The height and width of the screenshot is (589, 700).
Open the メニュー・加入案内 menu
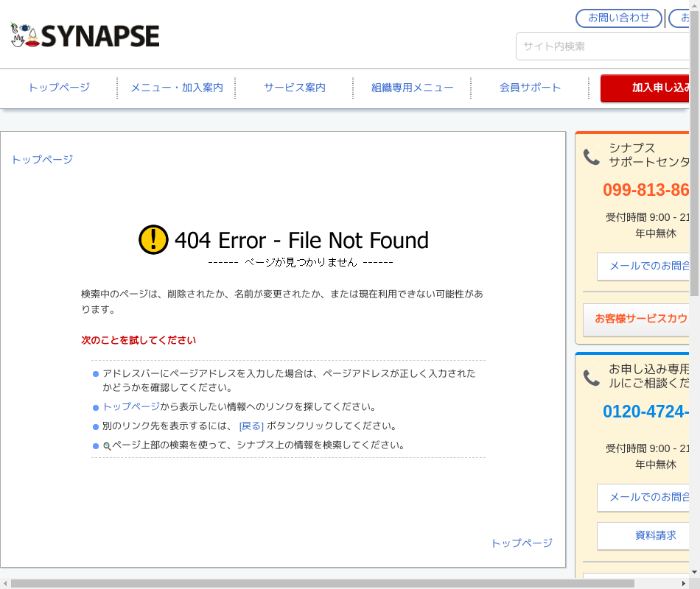pos(177,88)
